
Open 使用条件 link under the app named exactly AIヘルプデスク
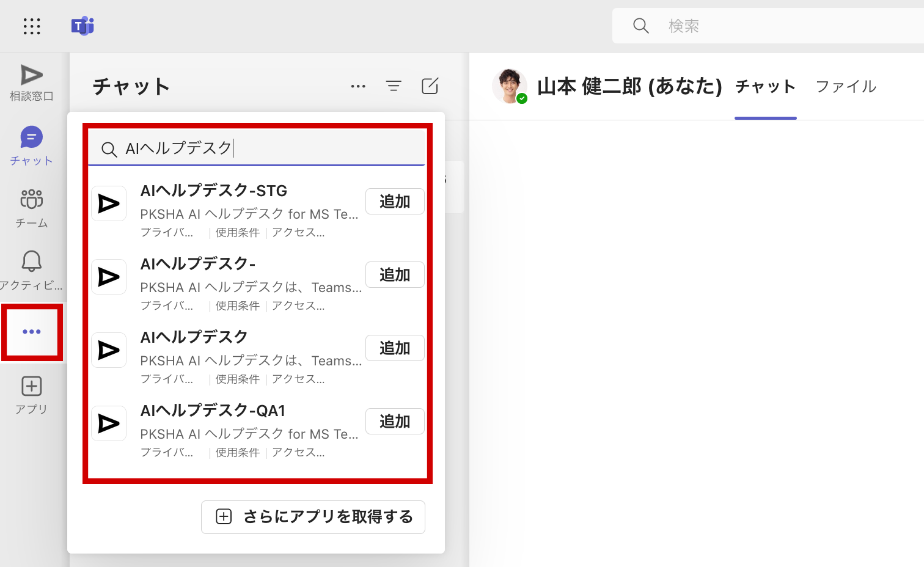[238, 379]
